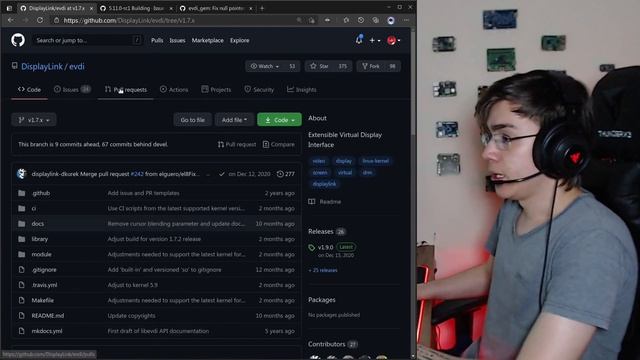This screenshot has height=360, width=640.
Task: Open the #242 pull request link
Action: tap(137, 174)
